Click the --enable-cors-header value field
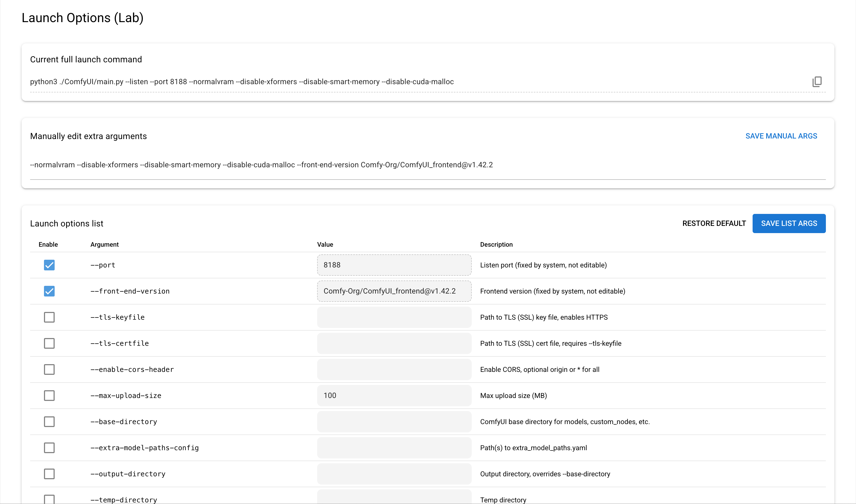Image resolution: width=856 pixels, height=504 pixels. point(394,369)
